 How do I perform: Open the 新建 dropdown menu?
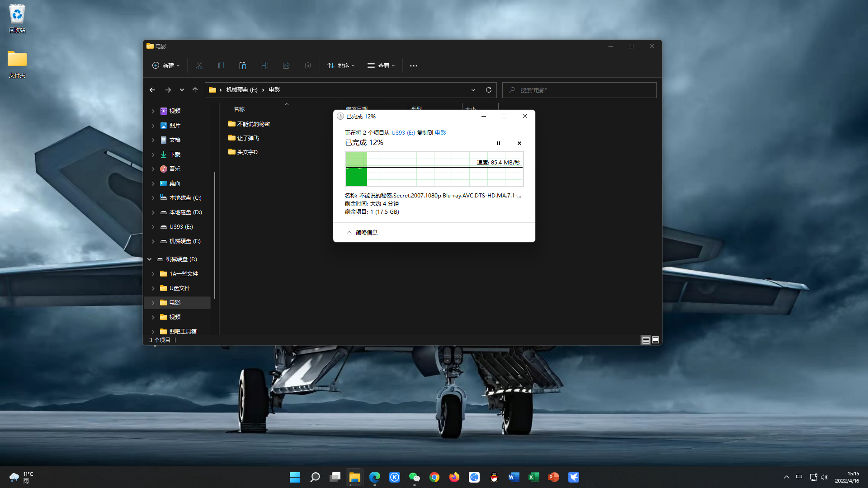[166, 66]
